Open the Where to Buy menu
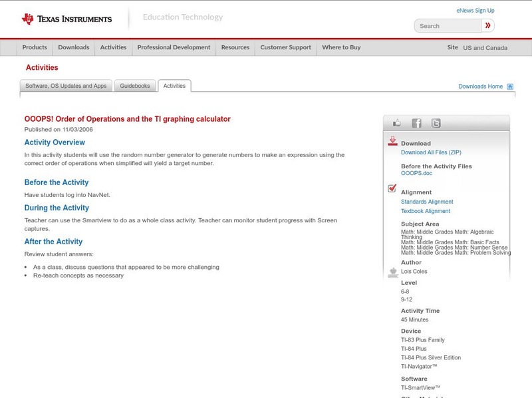Image resolution: width=532 pixels, height=398 pixels. [341, 47]
